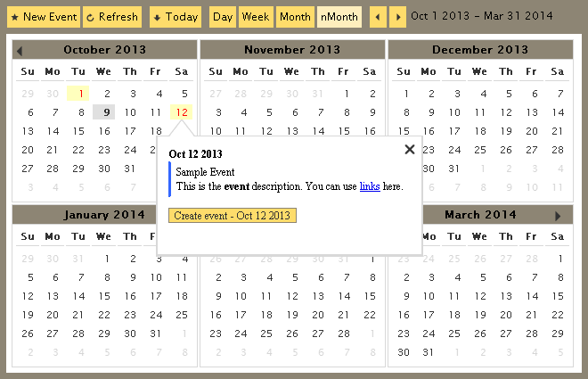Click the January 2014 month header

[x=104, y=215]
